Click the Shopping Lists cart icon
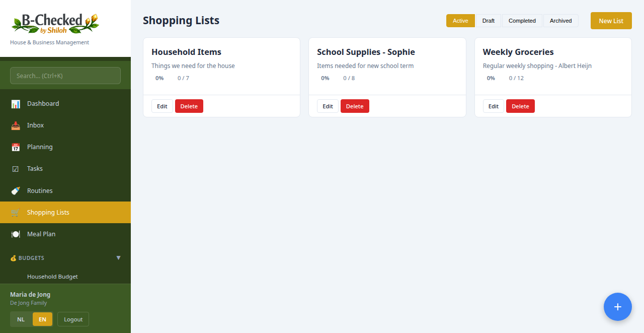Screen dimensions: 644x333 point(16,212)
